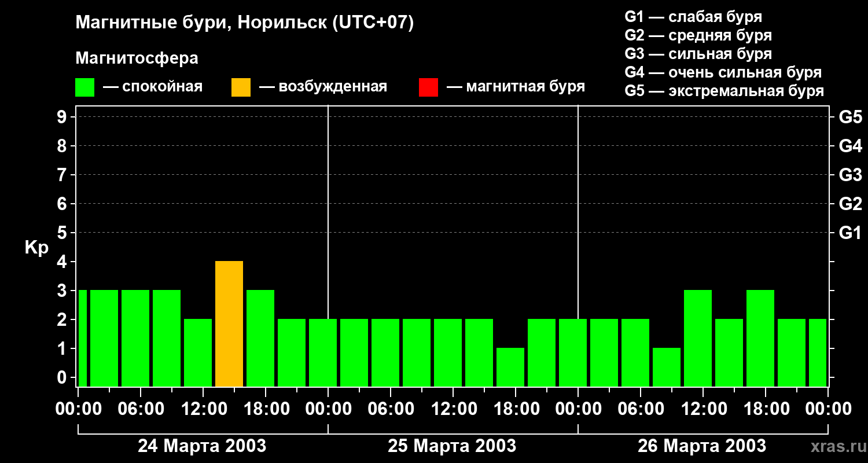Click the orange 'возбужденная' legend swatch
This screenshot has width=868, height=463.
click(241, 87)
